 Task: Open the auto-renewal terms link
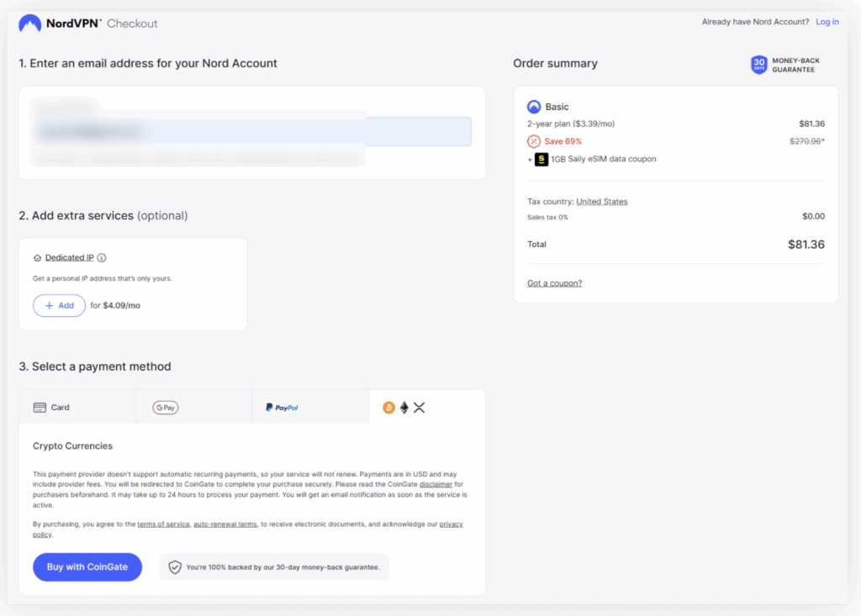pos(225,524)
